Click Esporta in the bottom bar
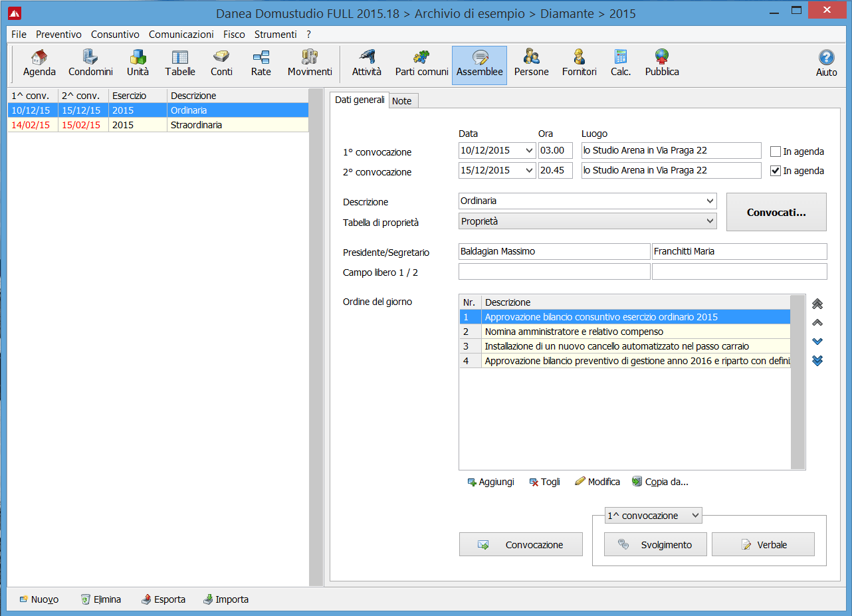 pyautogui.click(x=163, y=599)
